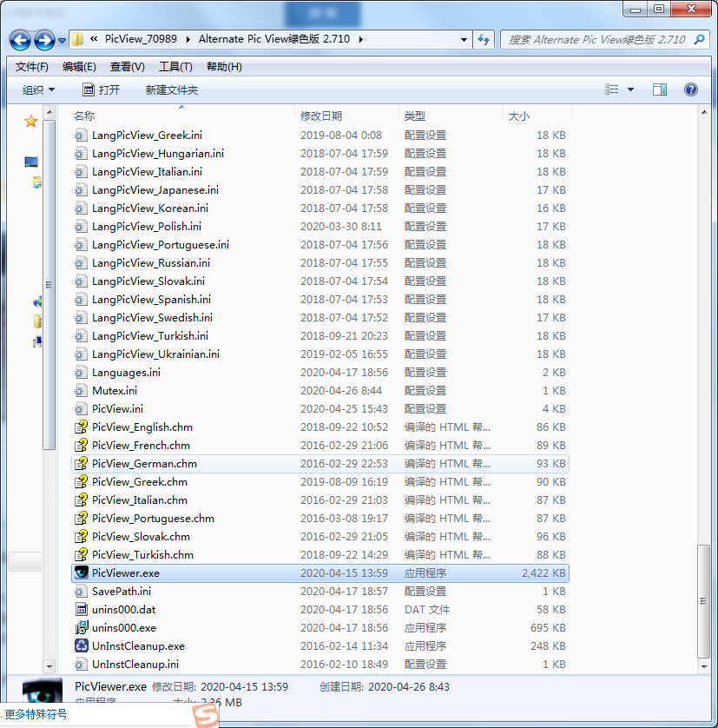Viewport: 718px width, 728px height.
Task: Toggle the preview pane icon
Action: (x=660, y=89)
